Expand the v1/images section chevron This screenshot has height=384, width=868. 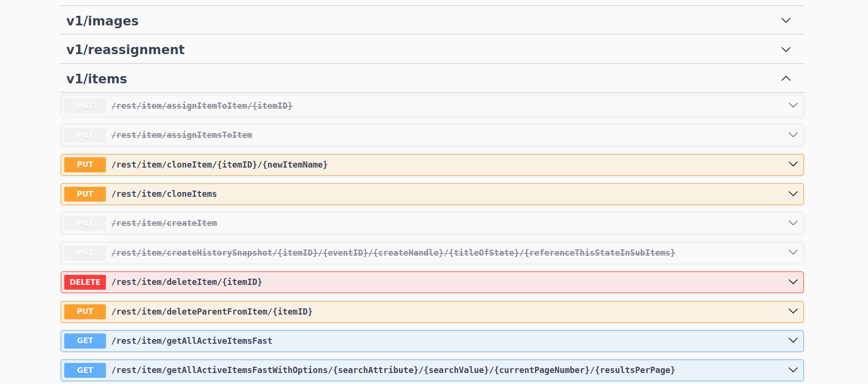pyautogui.click(x=786, y=21)
